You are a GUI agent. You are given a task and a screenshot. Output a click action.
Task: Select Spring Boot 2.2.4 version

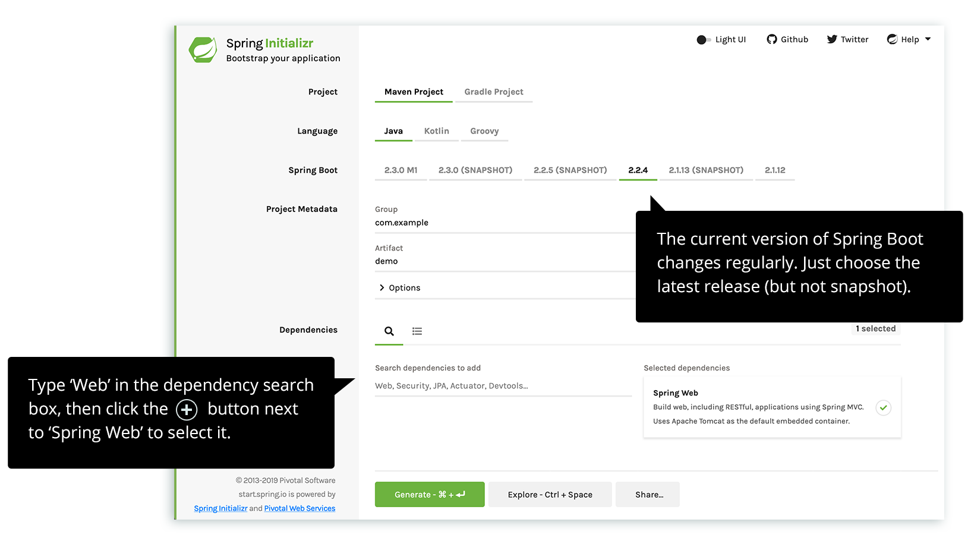coord(638,170)
